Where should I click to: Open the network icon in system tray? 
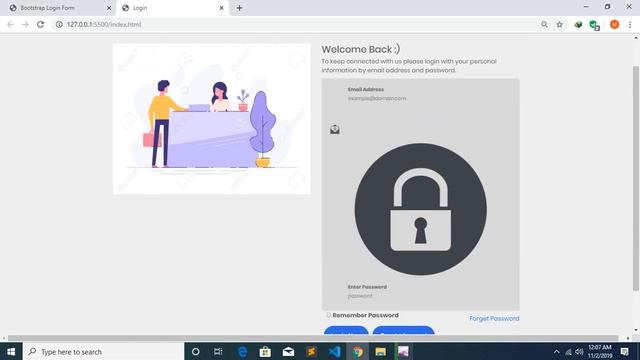coord(568,351)
